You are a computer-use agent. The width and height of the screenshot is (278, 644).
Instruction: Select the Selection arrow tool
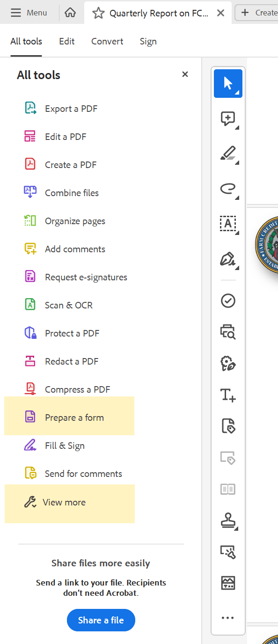pos(228,83)
